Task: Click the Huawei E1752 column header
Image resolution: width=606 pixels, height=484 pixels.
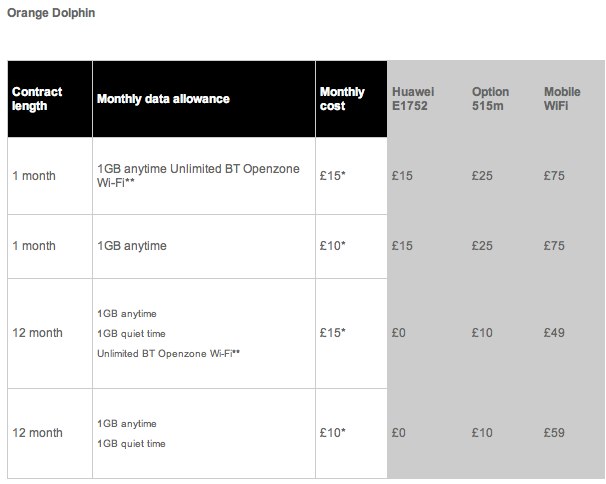Action: coord(410,99)
